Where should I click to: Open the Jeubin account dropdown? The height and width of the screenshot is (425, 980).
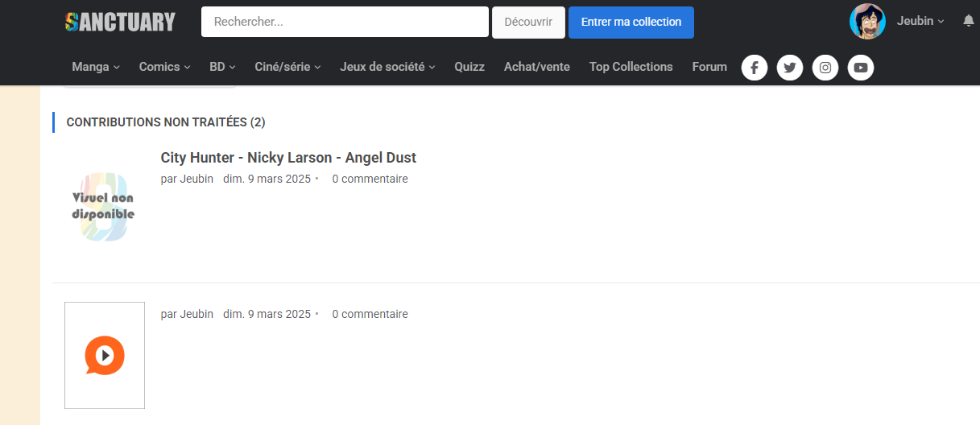920,21
